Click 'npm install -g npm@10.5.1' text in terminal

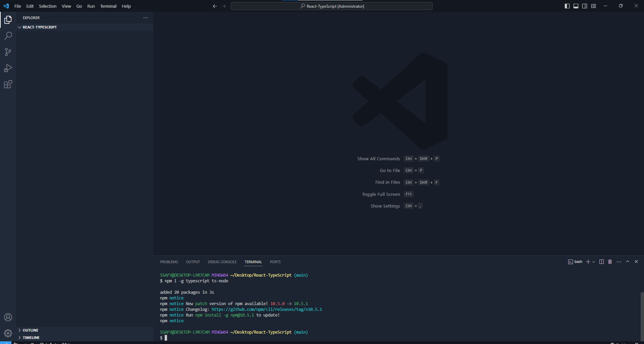tap(225, 315)
